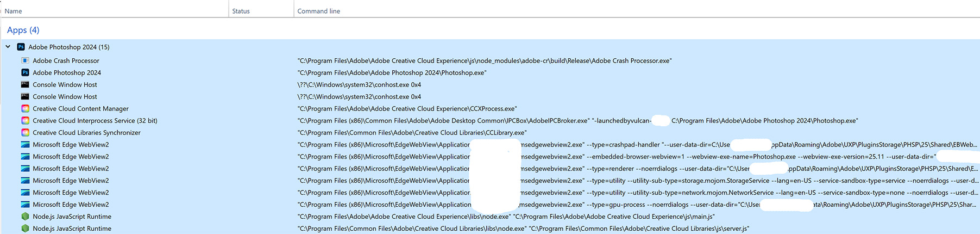Click the server.js node.exe command line
The image size is (980, 234).
point(523,228)
